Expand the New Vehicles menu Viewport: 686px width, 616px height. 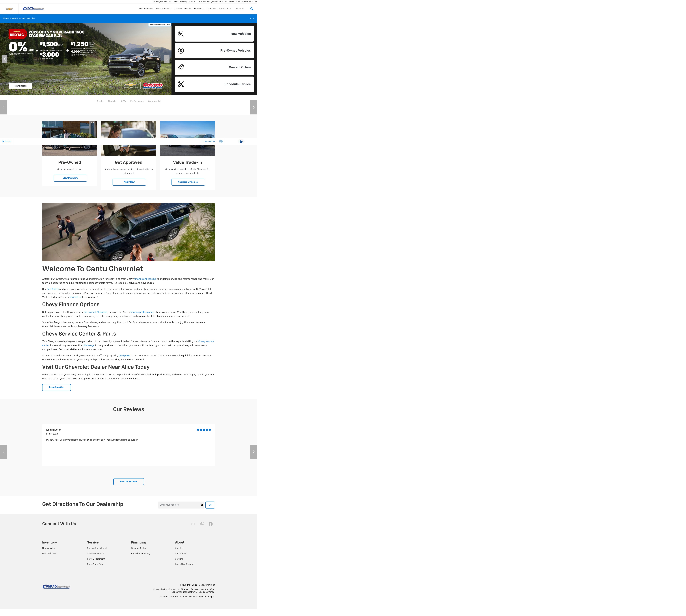[146, 9]
